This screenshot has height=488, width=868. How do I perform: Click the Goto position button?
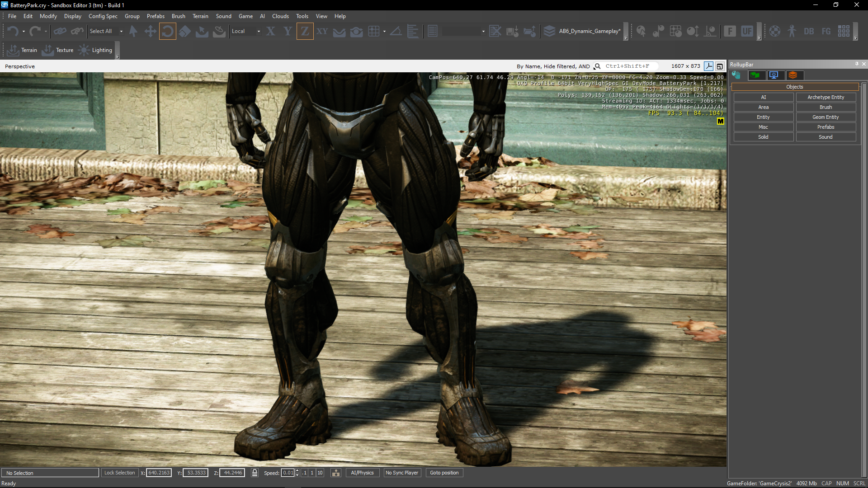pos(444,473)
